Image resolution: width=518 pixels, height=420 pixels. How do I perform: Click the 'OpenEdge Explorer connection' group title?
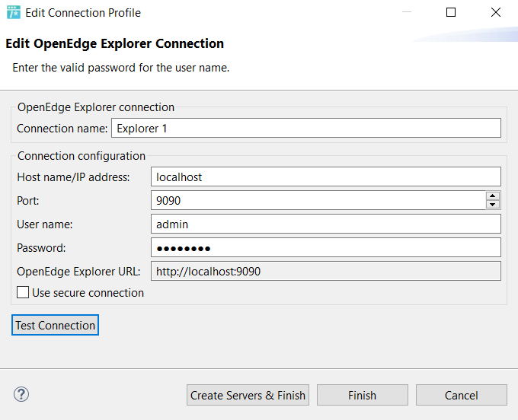(96, 107)
